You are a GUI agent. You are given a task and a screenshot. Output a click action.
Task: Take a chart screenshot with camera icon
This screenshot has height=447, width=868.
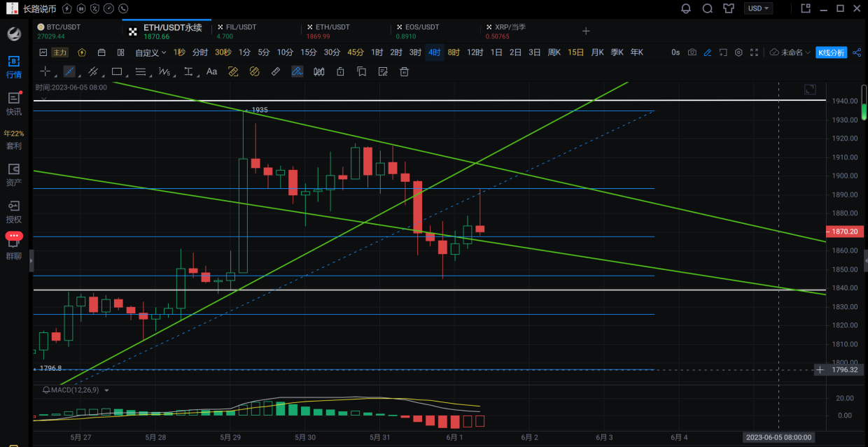(692, 52)
